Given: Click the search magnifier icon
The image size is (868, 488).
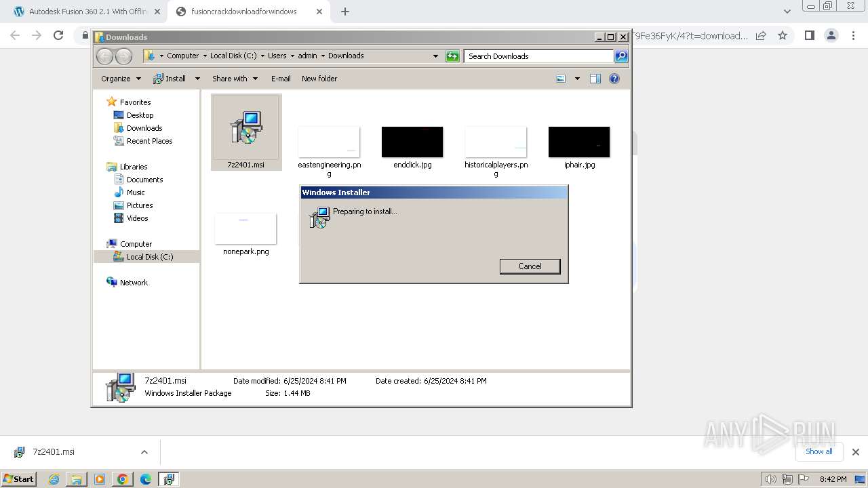Looking at the screenshot, I should (621, 56).
